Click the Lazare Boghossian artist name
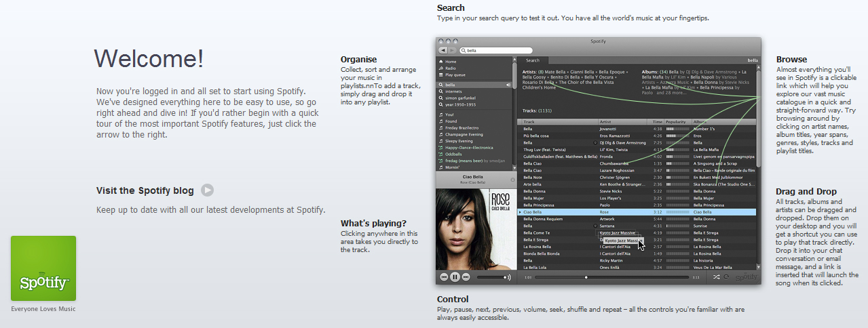Screen dimensions: 868x328 (x=616, y=170)
